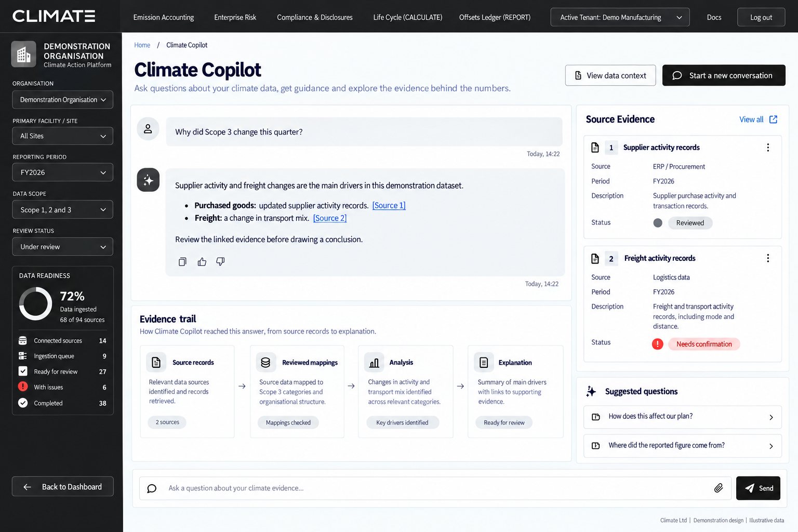The height and width of the screenshot is (532, 798).
Task: Click the user avatar icon
Action: click(148, 129)
